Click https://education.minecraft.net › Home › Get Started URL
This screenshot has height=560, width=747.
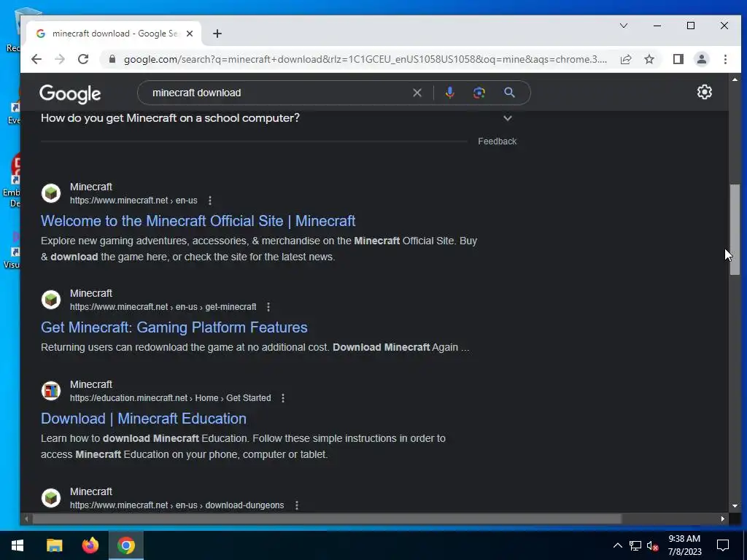coord(171,398)
